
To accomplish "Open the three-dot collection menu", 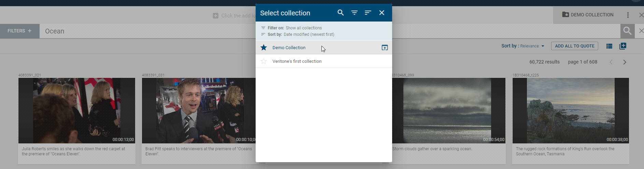I will tap(628, 15).
